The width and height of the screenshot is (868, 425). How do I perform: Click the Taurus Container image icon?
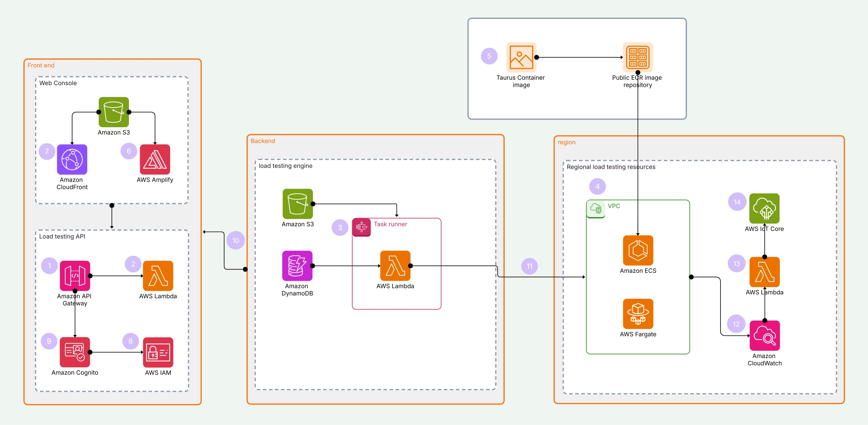pyautogui.click(x=520, y=57)
